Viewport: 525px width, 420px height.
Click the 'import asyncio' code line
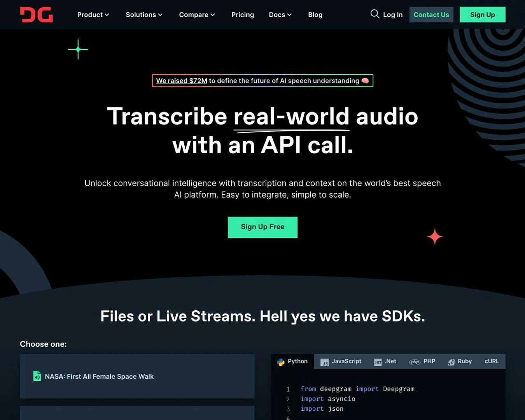coord(328,399)
